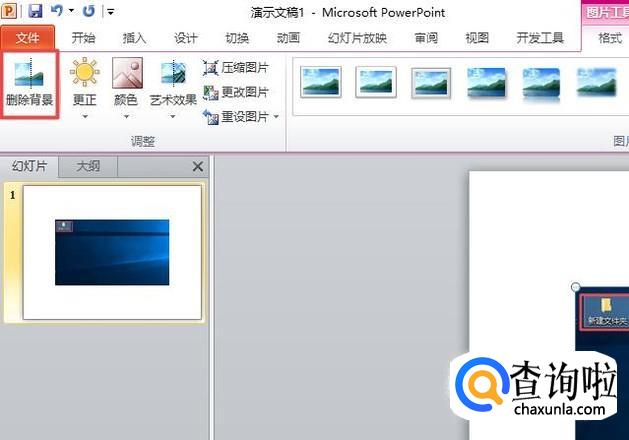629x440 pixels.
Task: Click 更改图片 change picture
Action: 236,92
